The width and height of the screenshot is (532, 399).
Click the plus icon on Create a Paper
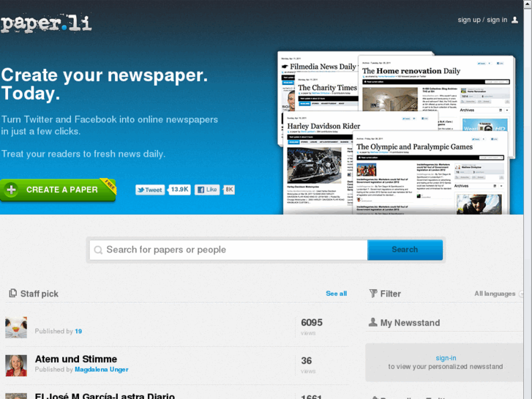[11, 190]
